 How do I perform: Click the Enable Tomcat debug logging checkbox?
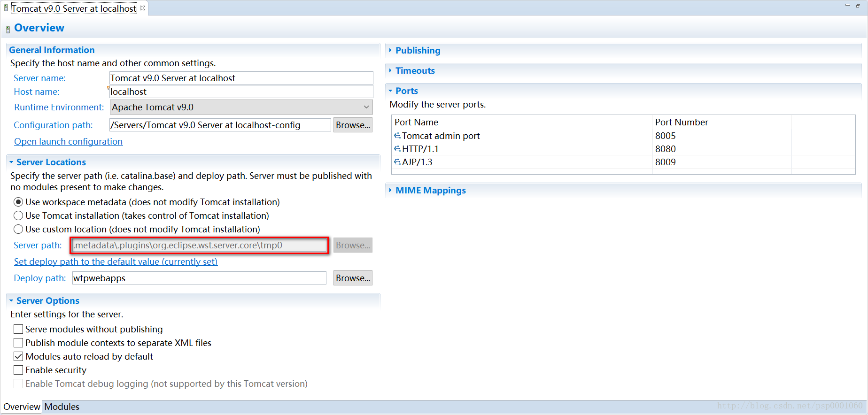(x=18, y=384)
